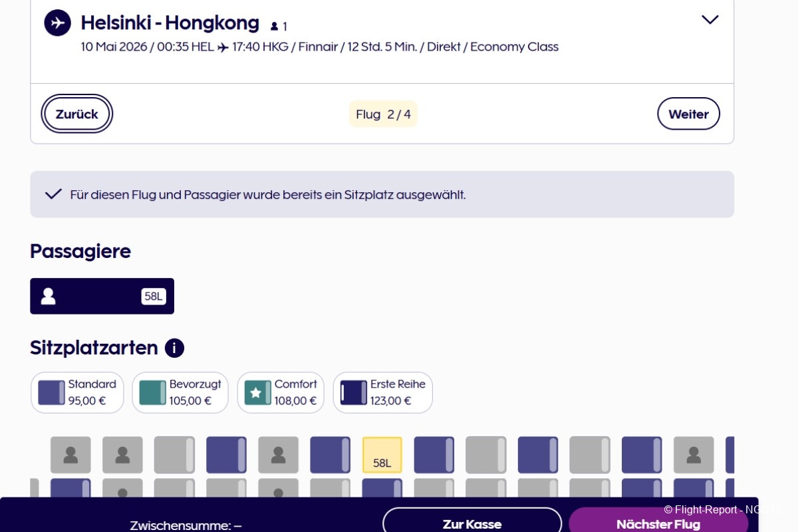This screenshot has height=532, width=798.
Task: Open the Sitzplatzarten info icon
Action: pyautogui.click(x=174, y=348)
